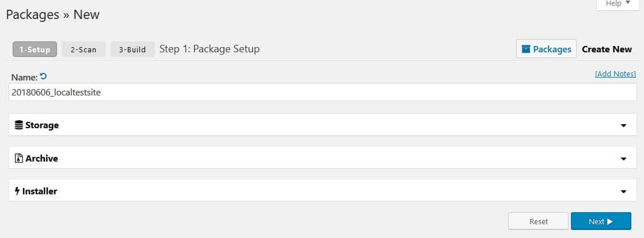Image resolution: width=644 pixels, height=238 pixels.
Task: Click the Archive zip file icon
Action: 18,159
